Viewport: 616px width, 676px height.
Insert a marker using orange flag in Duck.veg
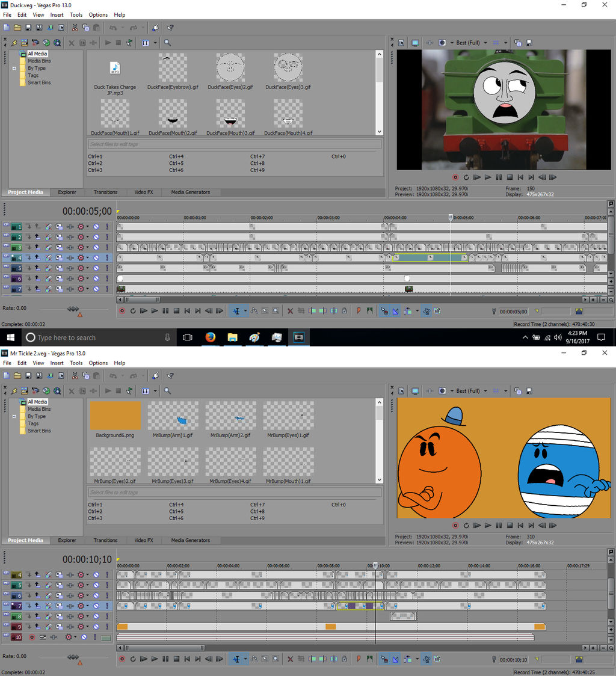click(x=359, y=311)
